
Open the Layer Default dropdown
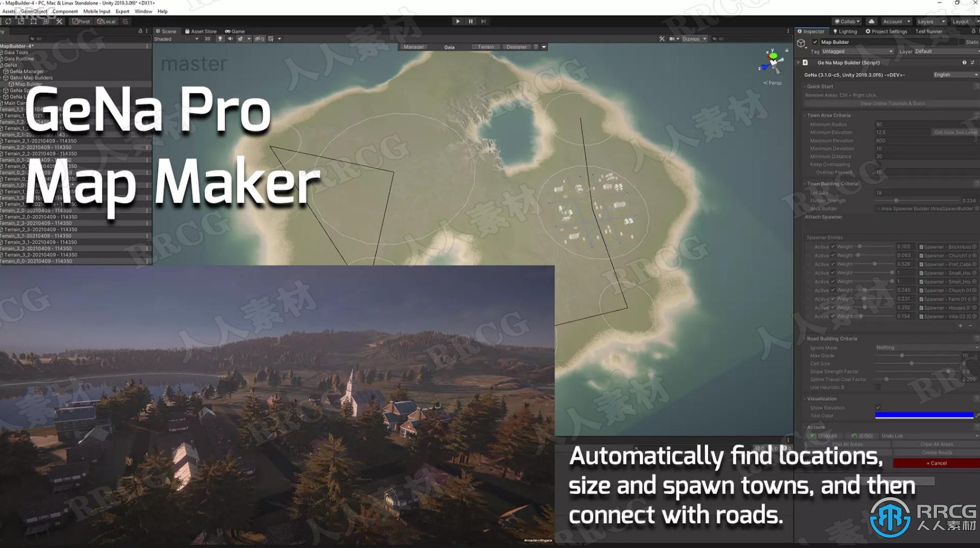click(x=947, y=51)
